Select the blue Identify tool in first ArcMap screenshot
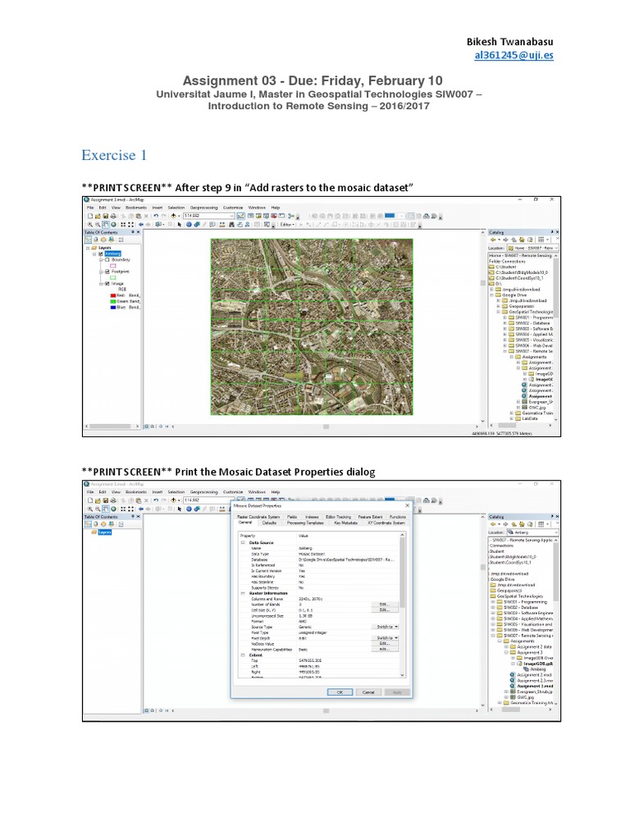This screenshot has height=840, width=630. 189,225
